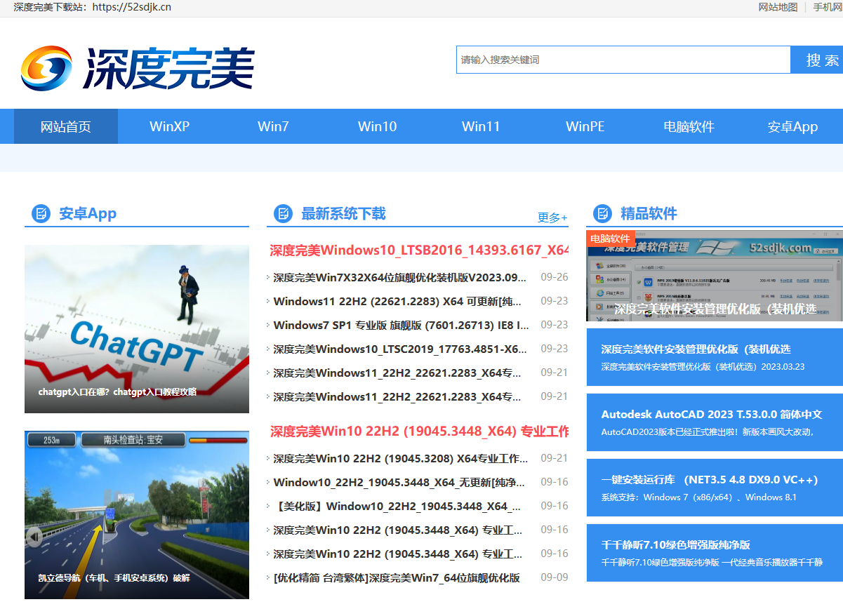Click the 最新系统下载 section header icon
The width and height of the screenshot is (843, 616).
click(x=283, y=213)
